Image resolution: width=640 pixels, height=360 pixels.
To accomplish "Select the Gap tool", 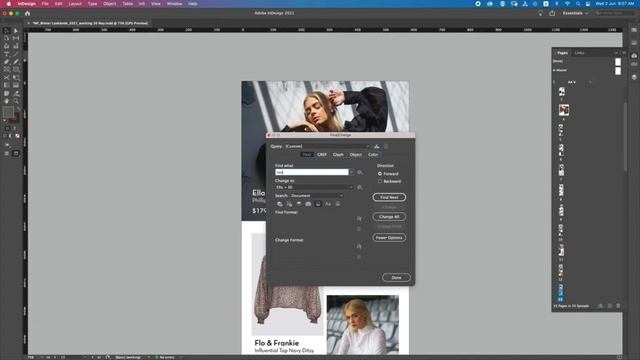I will (x=16, y=38).
